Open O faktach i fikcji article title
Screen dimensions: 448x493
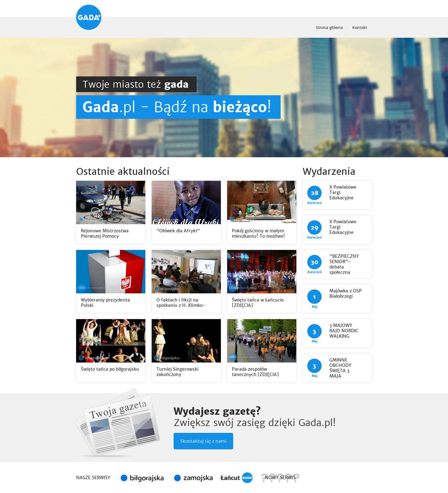pos(181,302)
